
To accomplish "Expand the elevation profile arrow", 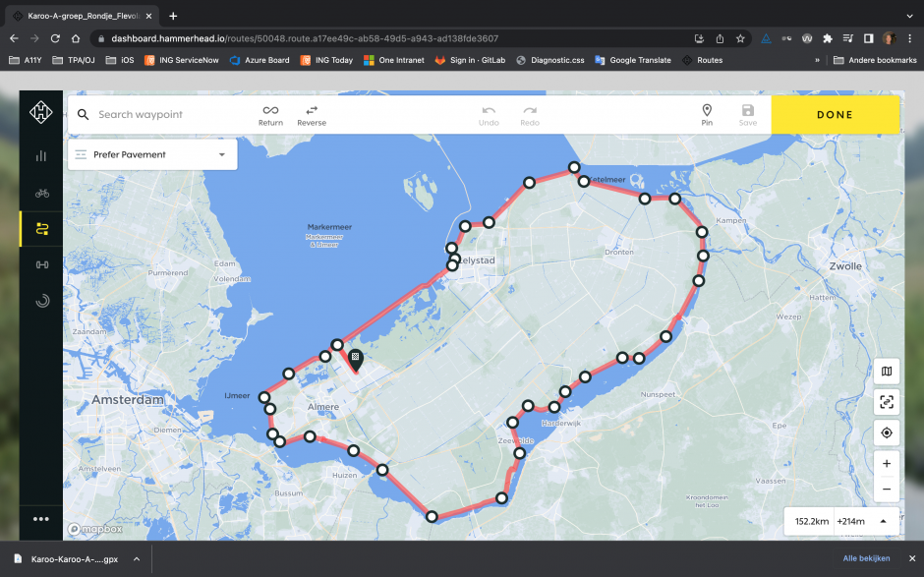I will (x=883, y=521).
